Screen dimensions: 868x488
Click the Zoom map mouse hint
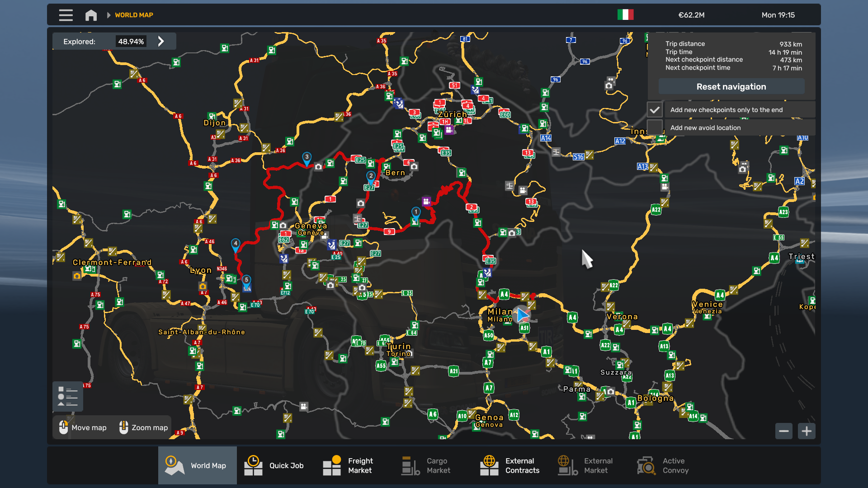tap(143, 427)
